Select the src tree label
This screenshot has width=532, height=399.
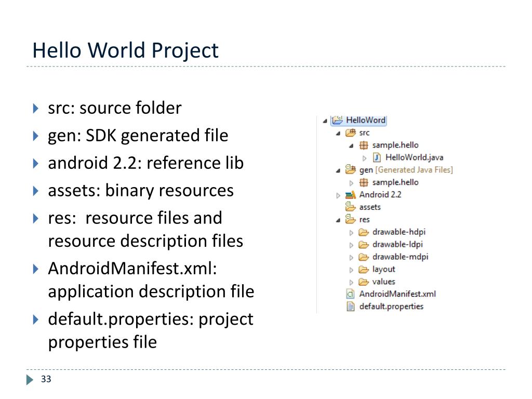364,132
